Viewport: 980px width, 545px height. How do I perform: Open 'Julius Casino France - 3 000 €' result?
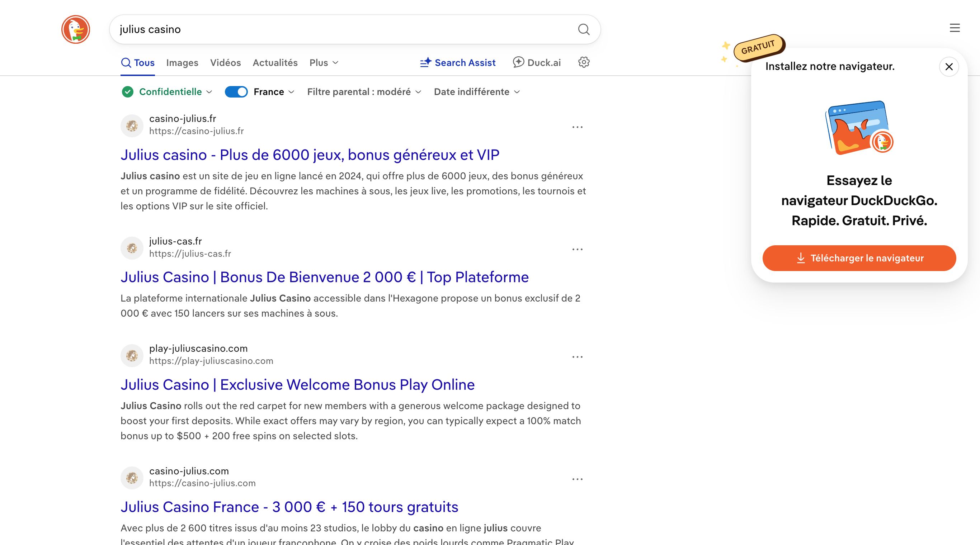tap(289, 507)
